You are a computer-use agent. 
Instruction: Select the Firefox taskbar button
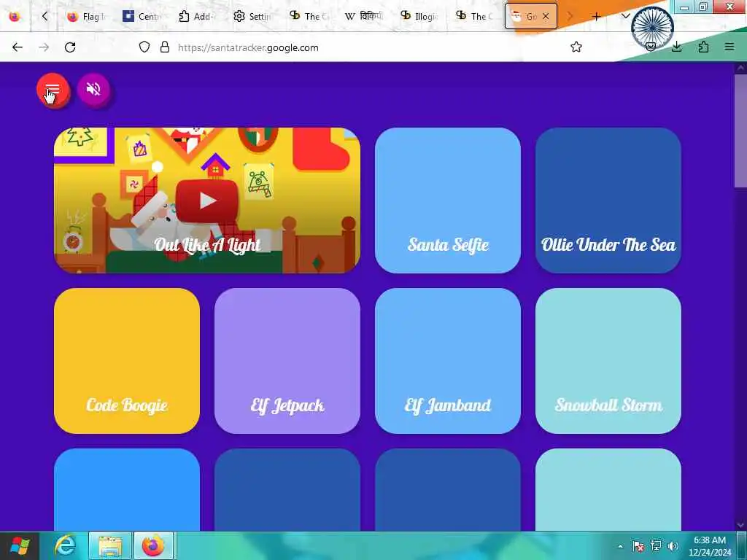(154, 545)
